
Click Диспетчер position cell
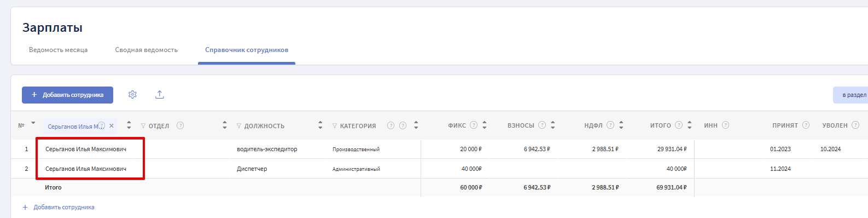(x=252, y=169)
